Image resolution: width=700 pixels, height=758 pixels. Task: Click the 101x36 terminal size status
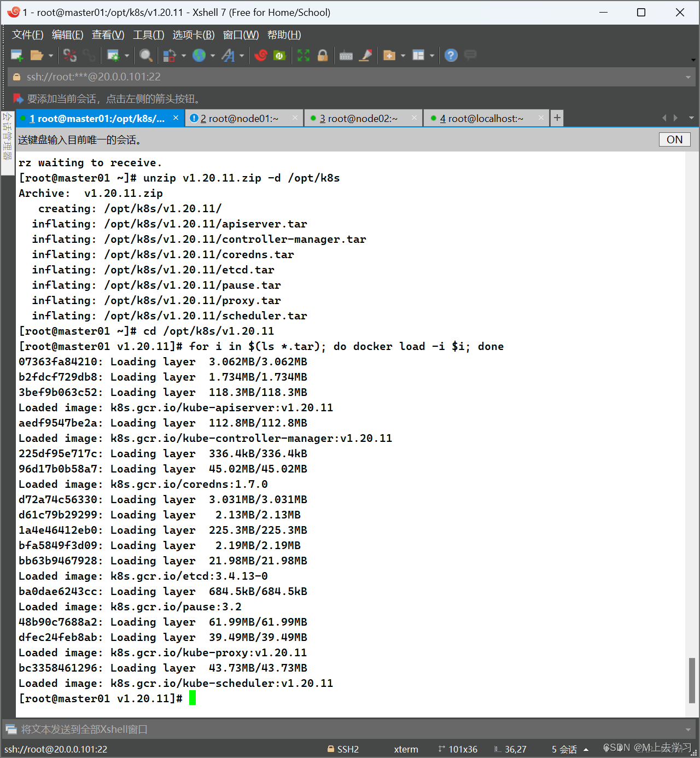458,749
